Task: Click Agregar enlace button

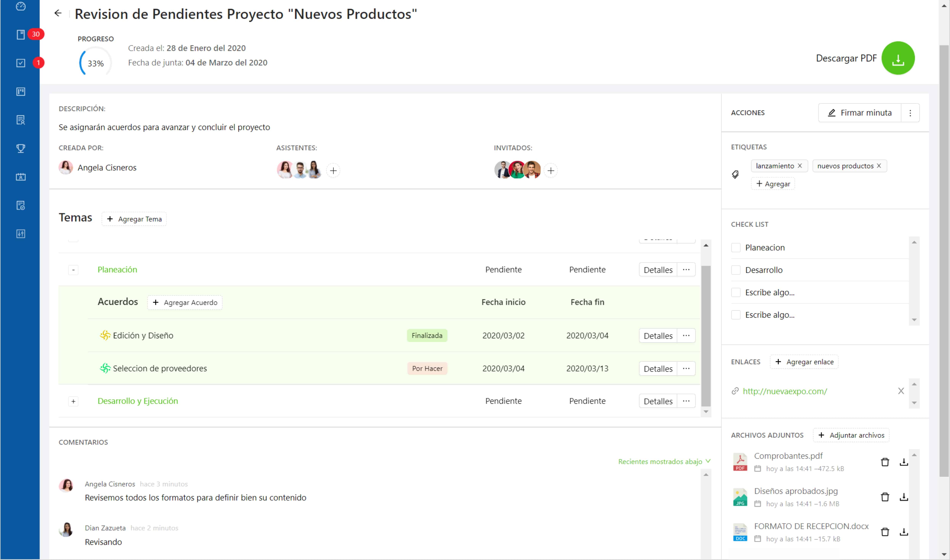Action: pos(804,361)
